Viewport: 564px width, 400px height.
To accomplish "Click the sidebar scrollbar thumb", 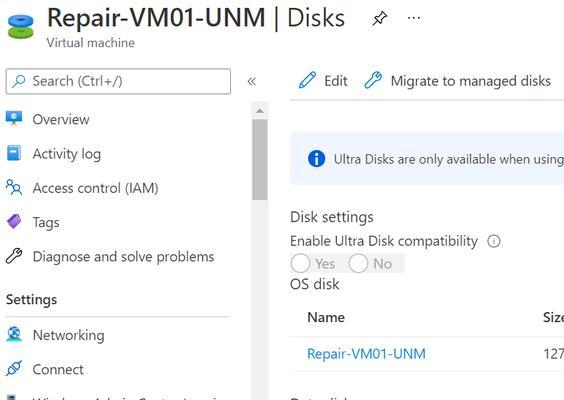I will pyautogui.click(x=260, y=160).
